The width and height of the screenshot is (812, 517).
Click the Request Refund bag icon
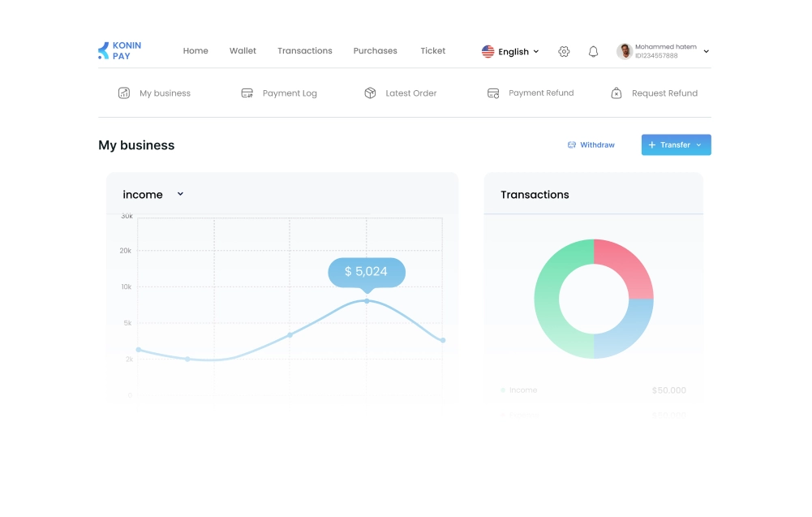point(617,93)
